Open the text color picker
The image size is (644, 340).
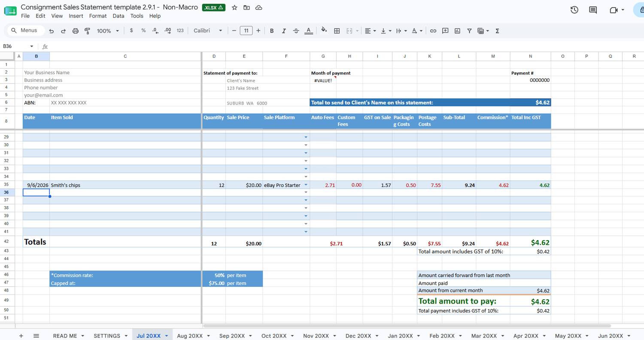coord(308,31)
